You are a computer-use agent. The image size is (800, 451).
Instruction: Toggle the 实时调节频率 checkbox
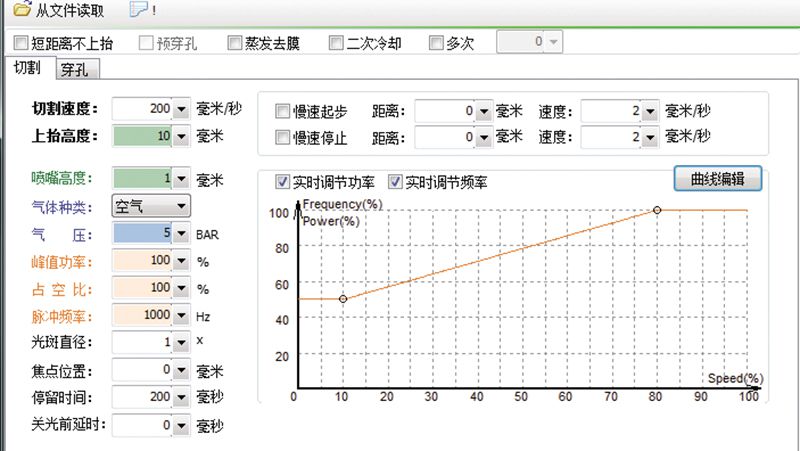(395, 182)
